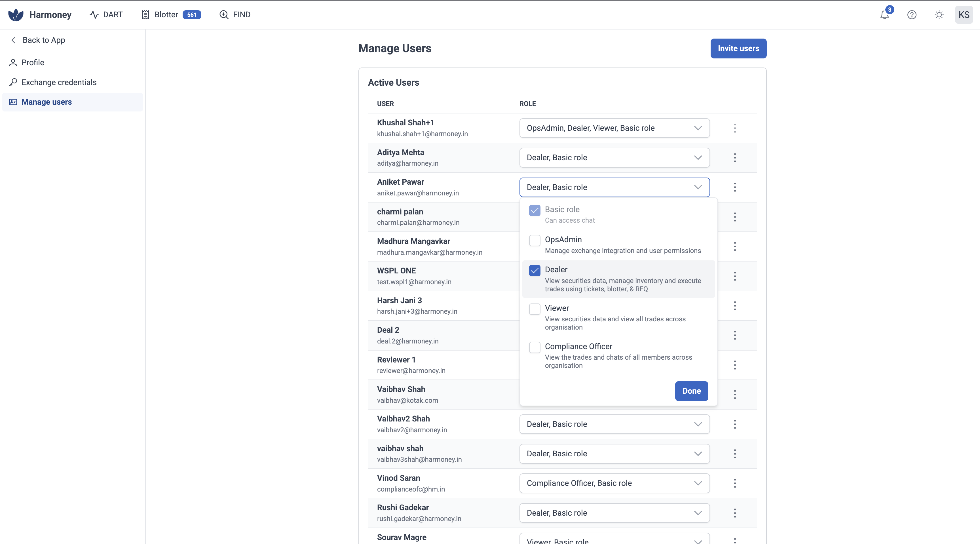Toggle the light/dark theme sun icon

tap(939, 15)
